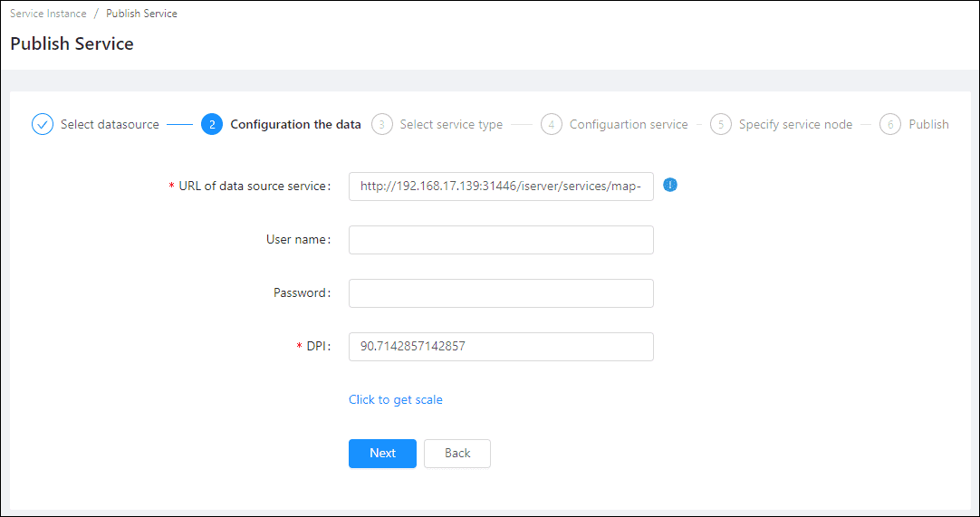
Task: Focus the DPI input field
Action: [x=501, y=346]
